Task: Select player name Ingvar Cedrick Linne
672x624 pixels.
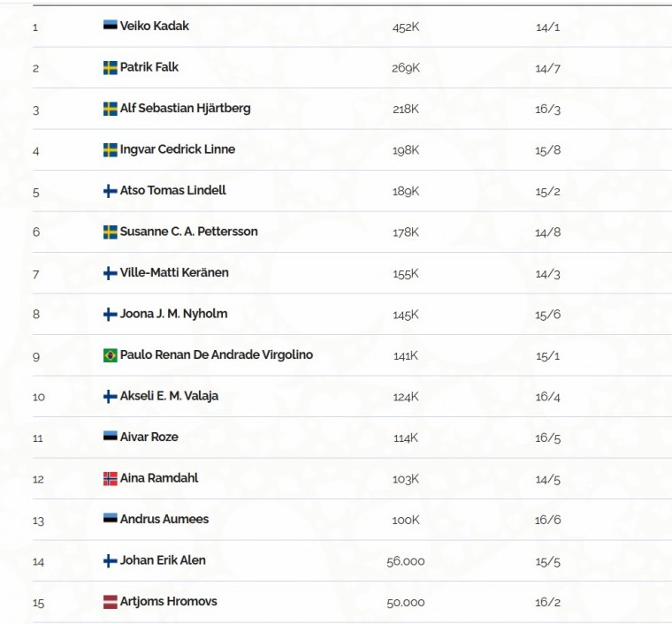Action: point(177,149)
